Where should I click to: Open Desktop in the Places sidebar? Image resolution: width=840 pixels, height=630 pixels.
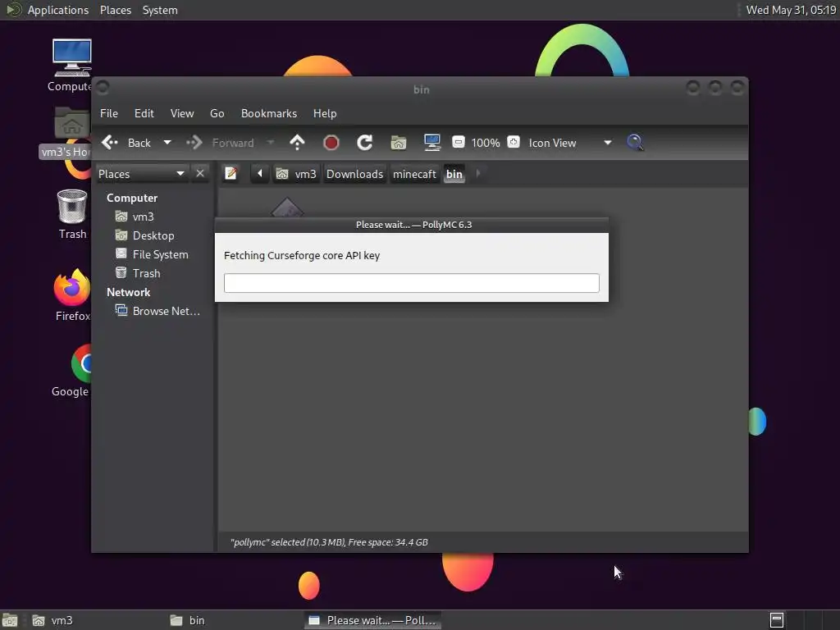(x=144, y=235)
